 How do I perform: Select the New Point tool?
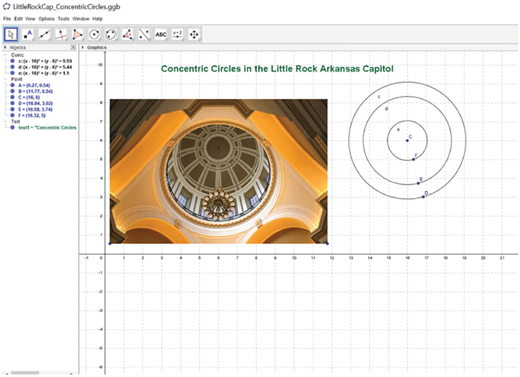28,34
